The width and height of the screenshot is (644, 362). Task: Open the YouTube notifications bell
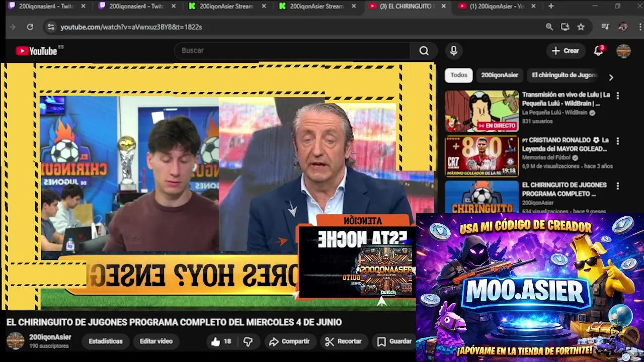598,51
